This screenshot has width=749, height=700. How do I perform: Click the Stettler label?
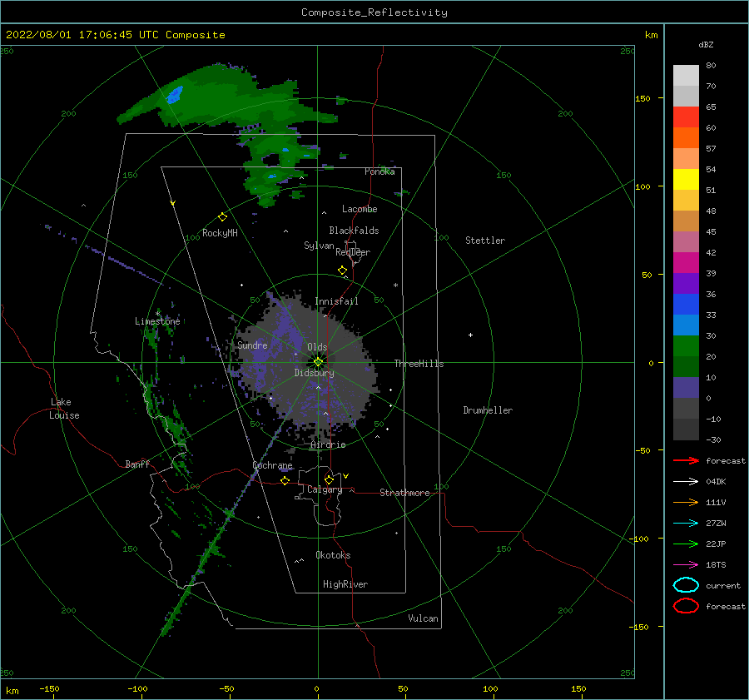[485, 241]
